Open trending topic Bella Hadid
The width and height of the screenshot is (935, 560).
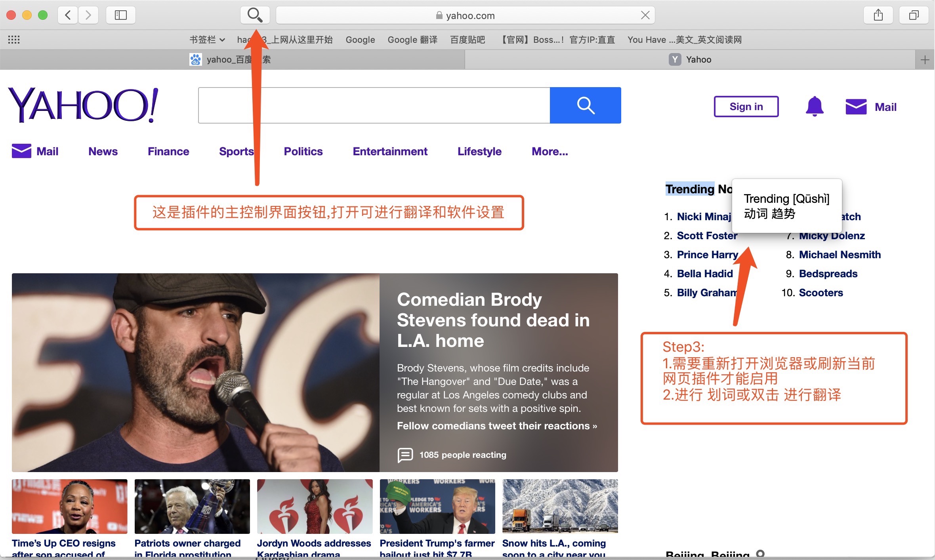pos(705,274)
